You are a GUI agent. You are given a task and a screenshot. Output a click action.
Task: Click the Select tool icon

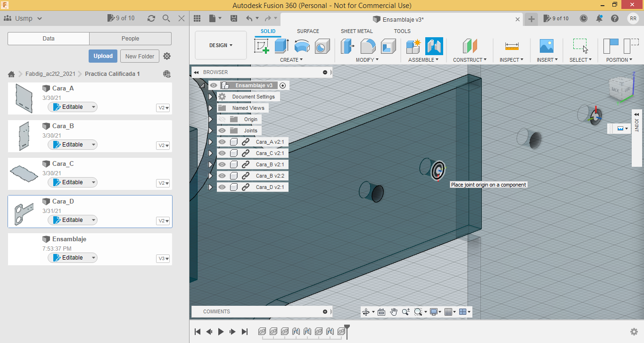pyautogui.click(x=580, y=46)
